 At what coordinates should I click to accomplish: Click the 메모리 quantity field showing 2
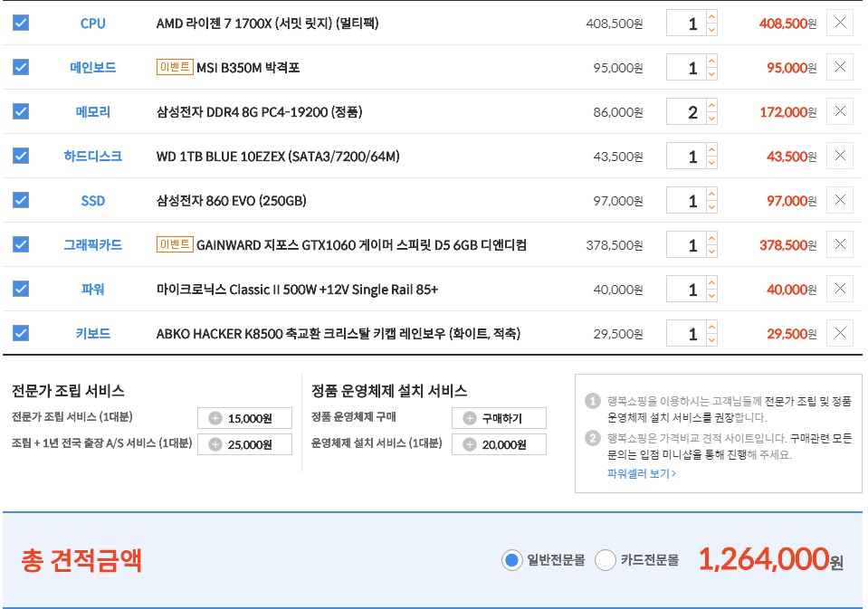tap(686, 112)
